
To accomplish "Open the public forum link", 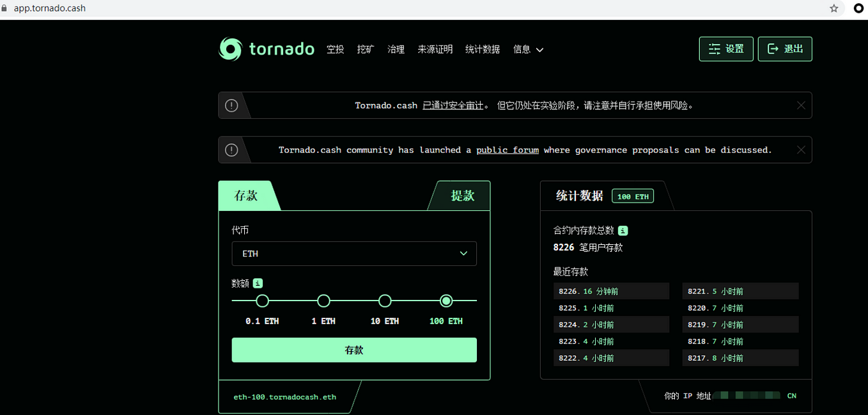I will pyautogui.click(x=508, y=150).
